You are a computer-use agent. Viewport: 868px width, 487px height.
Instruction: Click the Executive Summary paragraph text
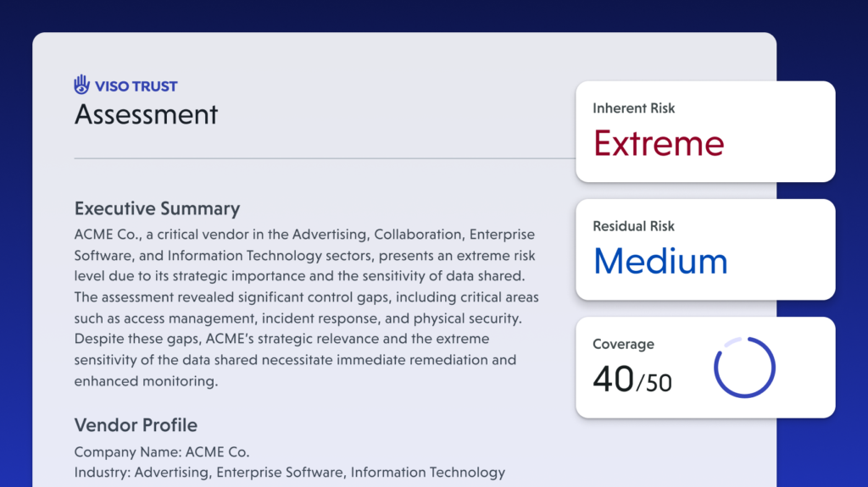click(x=305, y=307)
